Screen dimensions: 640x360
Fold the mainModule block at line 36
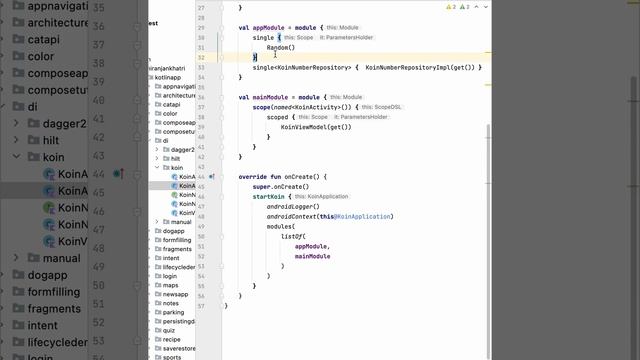[x=221, y=97]
